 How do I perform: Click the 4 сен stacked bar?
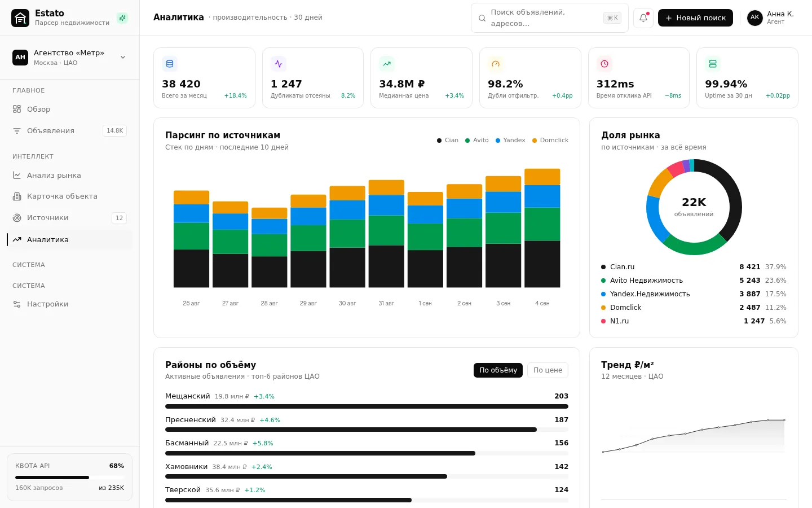542,228
